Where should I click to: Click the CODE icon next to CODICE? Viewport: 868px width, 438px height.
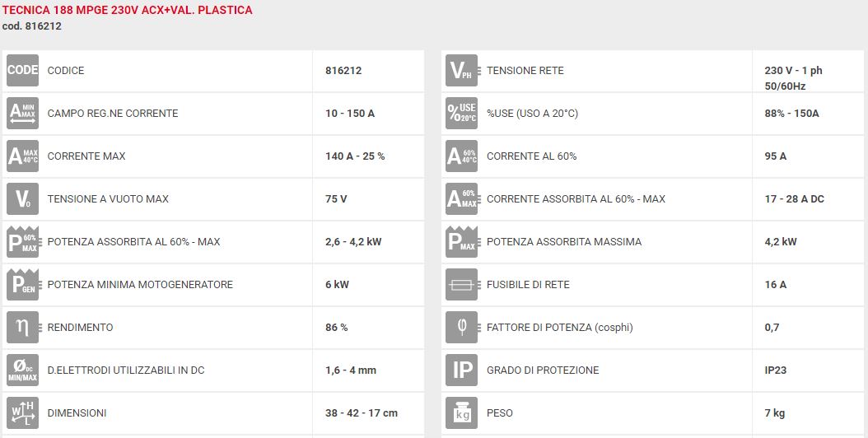23,70
